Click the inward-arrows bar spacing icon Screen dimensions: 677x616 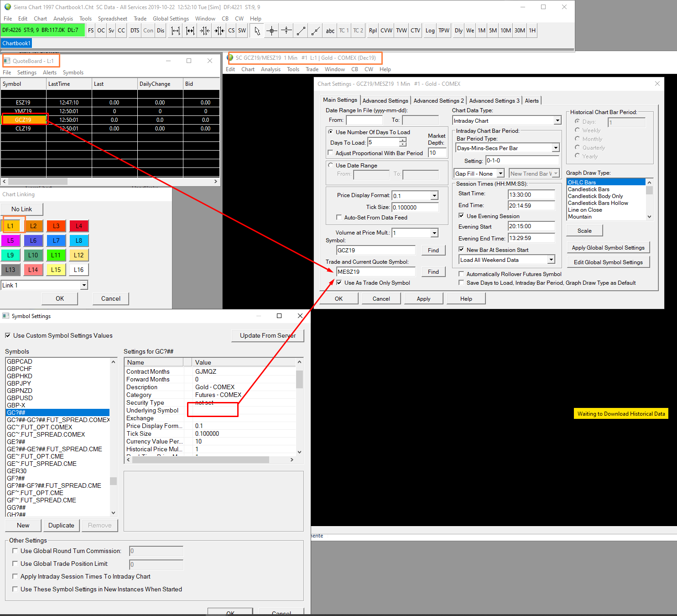pyautogui.click(x=205, y=31)
